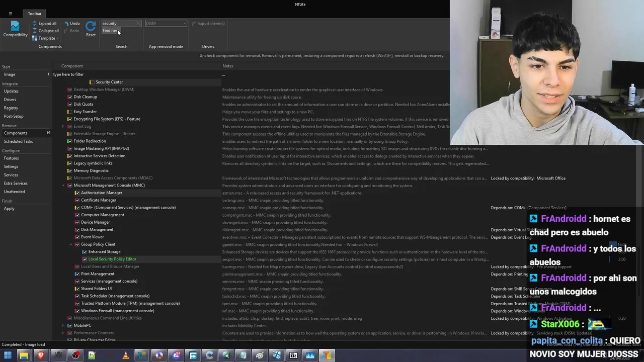Click the Expand all button
This screenshot has height=362, width=644.
point(44,23)
